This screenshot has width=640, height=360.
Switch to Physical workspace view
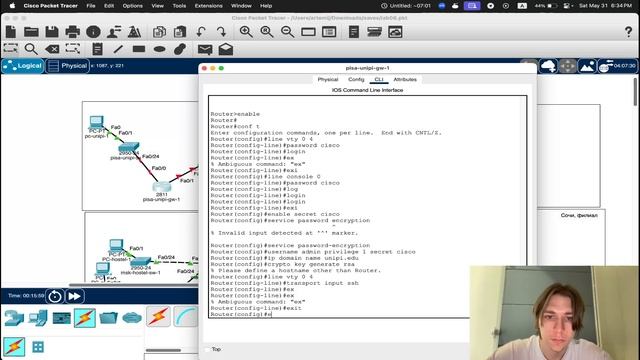click(67, 66)
